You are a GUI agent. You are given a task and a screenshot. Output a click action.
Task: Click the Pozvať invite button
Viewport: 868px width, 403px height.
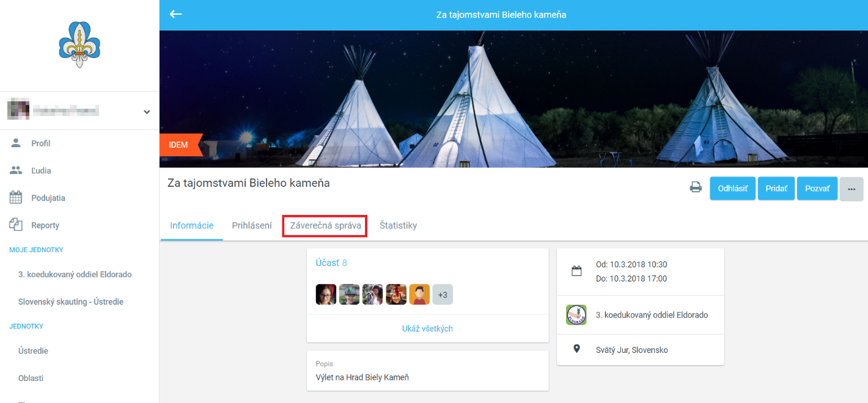pos(817,189)
